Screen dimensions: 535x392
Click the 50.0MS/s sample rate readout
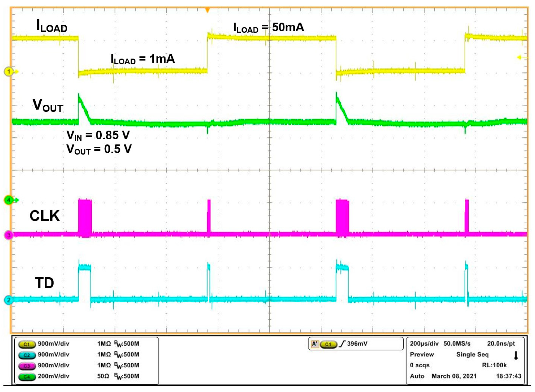click(x=457, y=344)
